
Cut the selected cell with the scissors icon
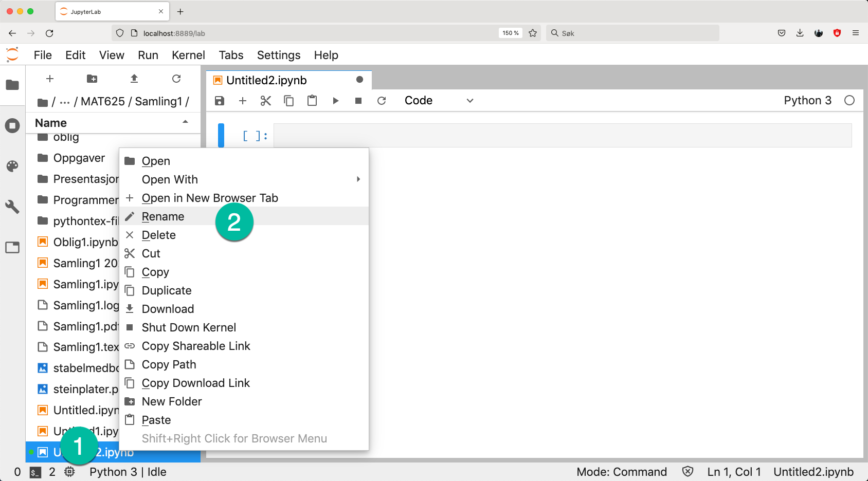click(266, 101)
